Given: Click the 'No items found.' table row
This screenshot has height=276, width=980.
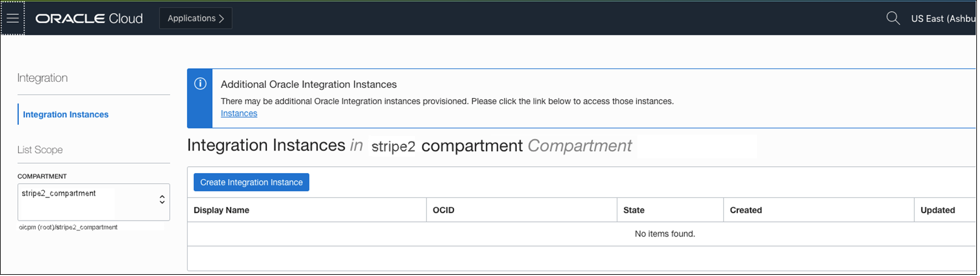Looking at the screenshot, I should [664, 234].
